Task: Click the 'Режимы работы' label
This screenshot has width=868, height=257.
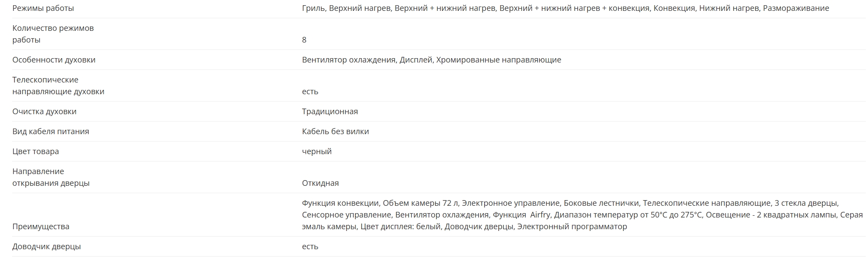Action: tap(43, 8)
